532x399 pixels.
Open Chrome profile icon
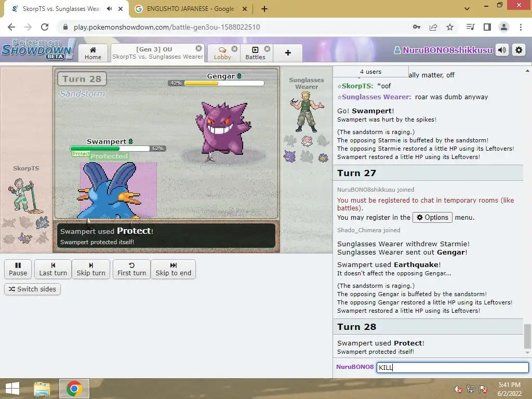point(504,27)
